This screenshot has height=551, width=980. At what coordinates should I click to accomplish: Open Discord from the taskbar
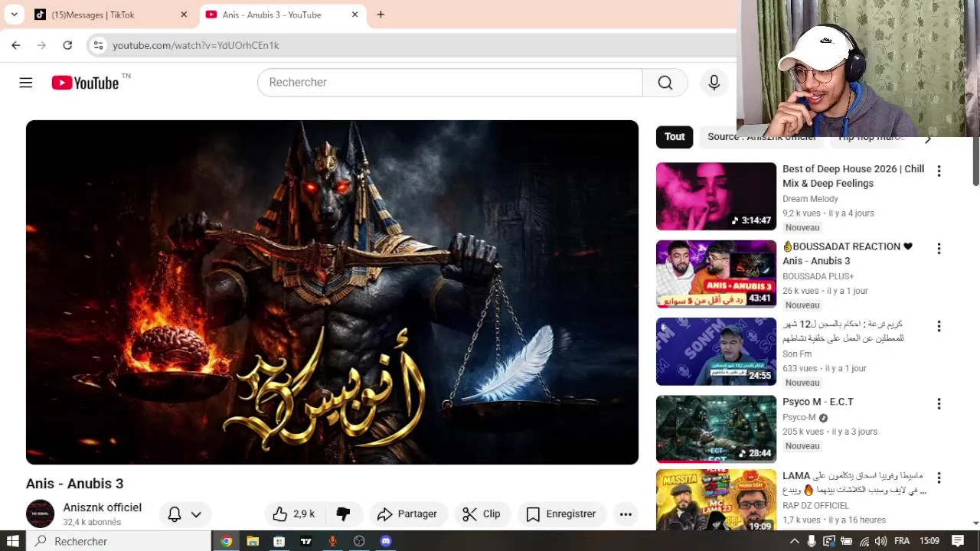pos(386,541)
